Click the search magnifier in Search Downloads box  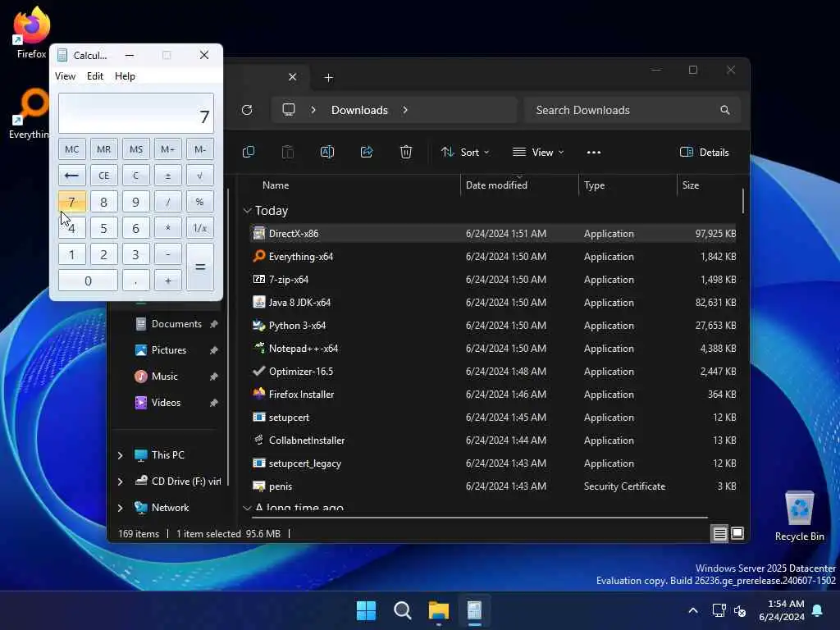click(x=725, y=110)
